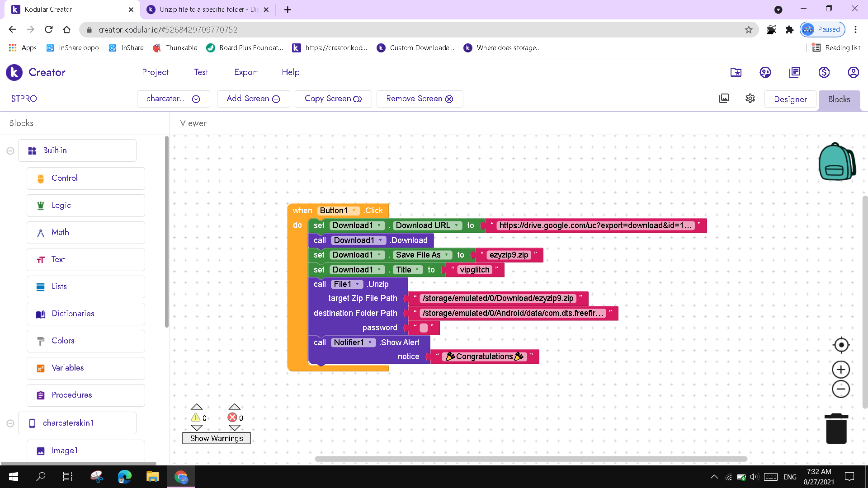
Task: Click the trash can icon
Action: click(x=836, y=429)
